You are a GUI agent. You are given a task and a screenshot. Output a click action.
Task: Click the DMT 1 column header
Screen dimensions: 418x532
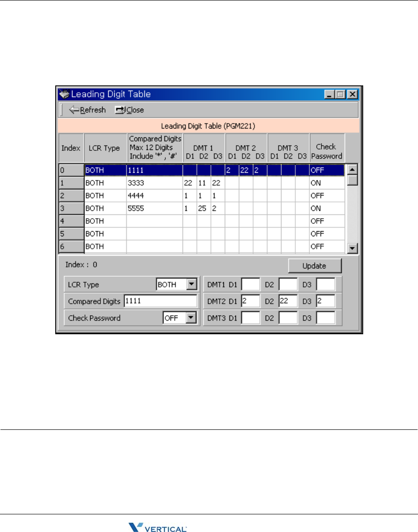pyautogui.click(x=204, y=148)
